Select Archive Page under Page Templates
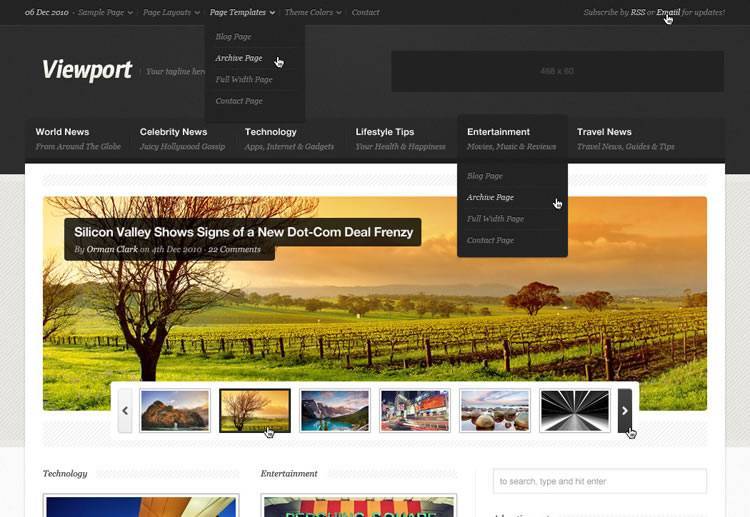The height and width of the screenshot is (517, 750). tap(239, 58)
